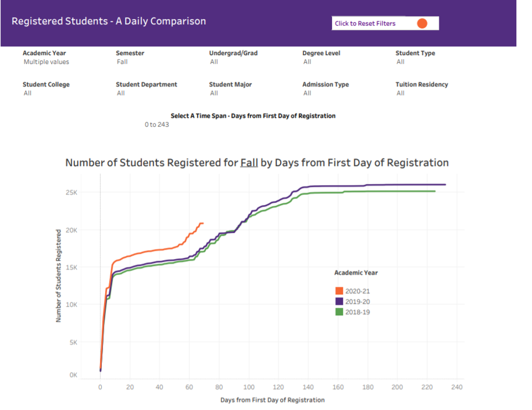Click the 0K y-axis tick label

tap(73, 375)
